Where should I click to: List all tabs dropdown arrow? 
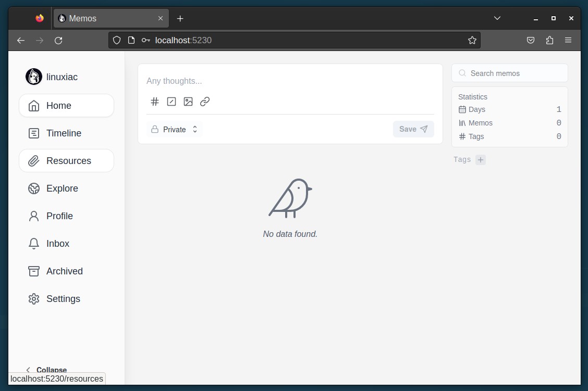497,18
